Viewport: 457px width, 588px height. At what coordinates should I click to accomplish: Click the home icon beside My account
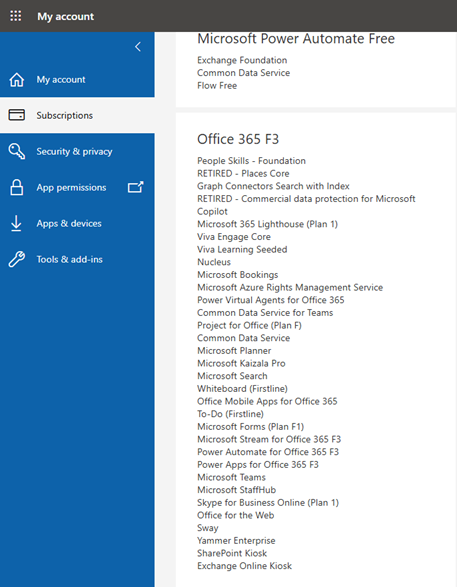point(16,80)
